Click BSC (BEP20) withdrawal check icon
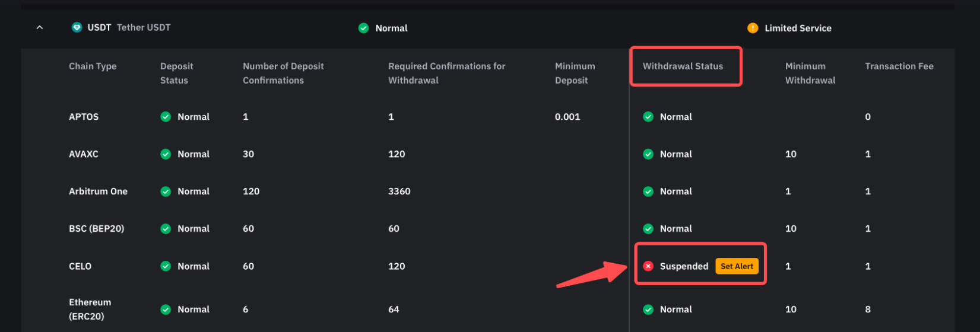Screen dimensions: 980x332 point(648,229)
